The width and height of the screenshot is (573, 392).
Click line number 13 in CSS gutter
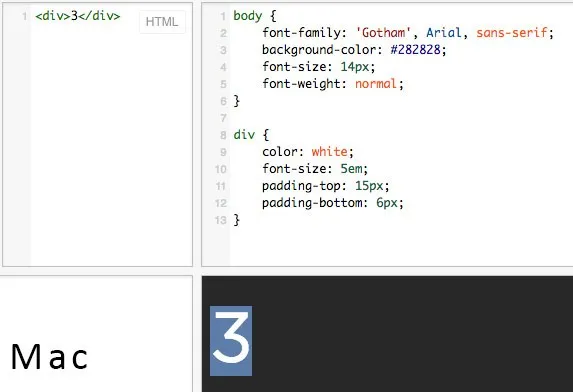(x=221, y=220)
